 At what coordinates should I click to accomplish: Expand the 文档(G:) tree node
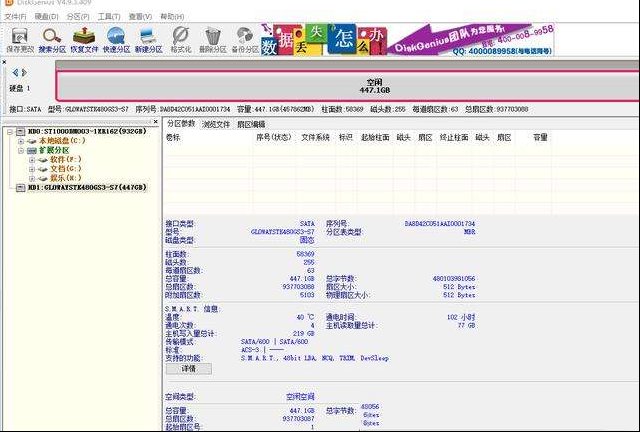32,169
